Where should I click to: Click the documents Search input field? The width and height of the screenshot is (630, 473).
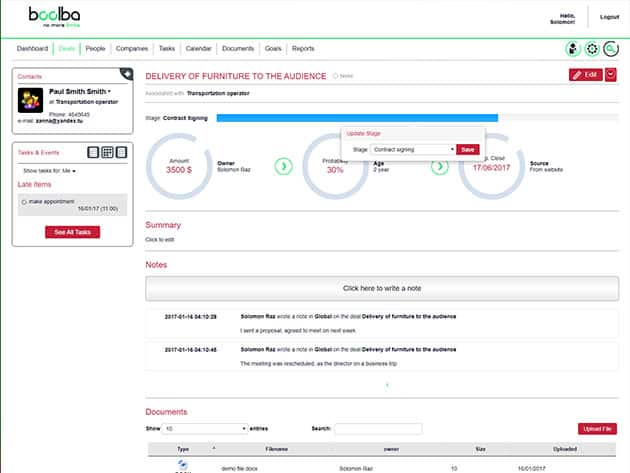click(x=377, y=428)
